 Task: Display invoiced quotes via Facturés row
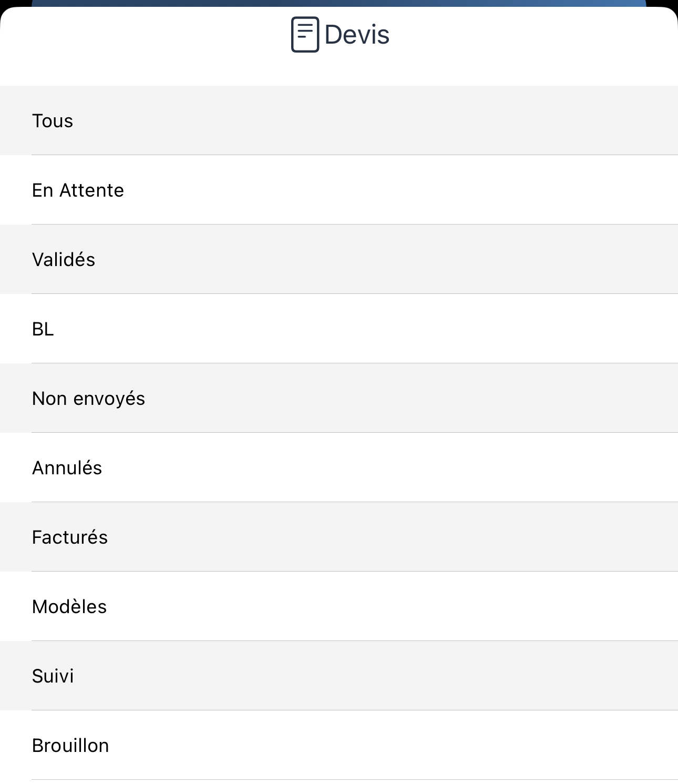pos(339,537)
